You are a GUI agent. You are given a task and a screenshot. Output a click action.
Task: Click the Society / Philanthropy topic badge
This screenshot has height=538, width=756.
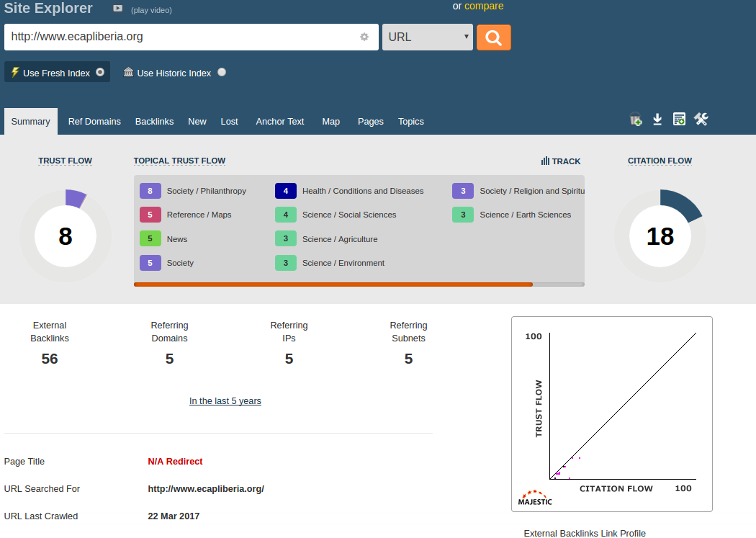(150, 191)
